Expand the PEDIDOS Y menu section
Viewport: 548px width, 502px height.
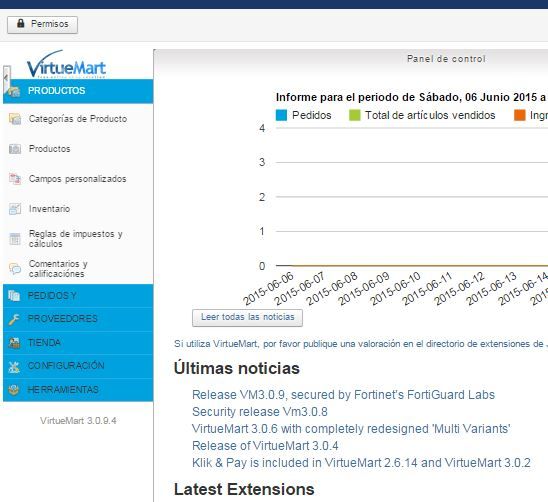(x=78, y=296)
